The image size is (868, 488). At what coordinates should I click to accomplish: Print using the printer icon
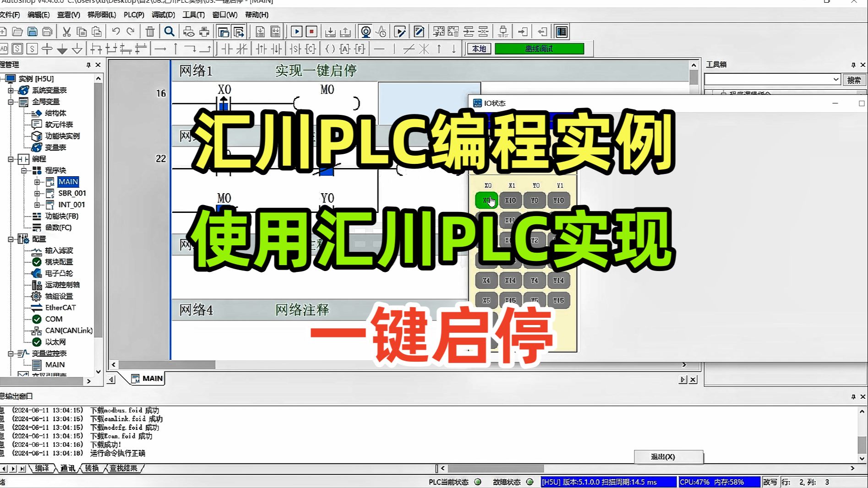(x=204, y=32)
